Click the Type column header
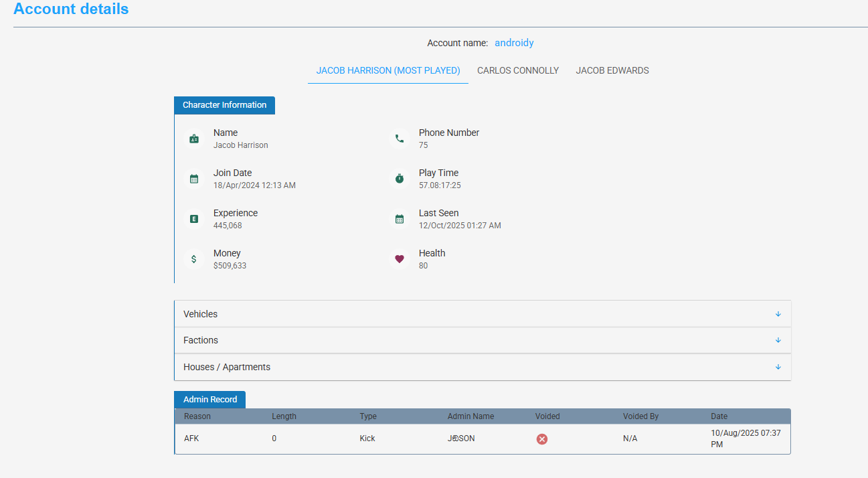Viewport: 868px width, 478px height. click(368, 416)
